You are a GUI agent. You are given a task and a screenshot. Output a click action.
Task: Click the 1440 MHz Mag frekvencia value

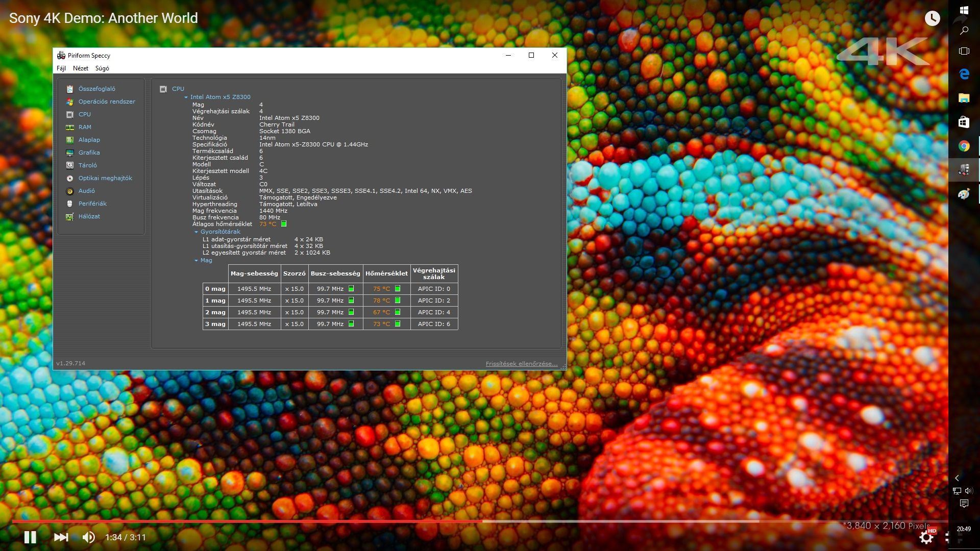(x=273, y=211)
